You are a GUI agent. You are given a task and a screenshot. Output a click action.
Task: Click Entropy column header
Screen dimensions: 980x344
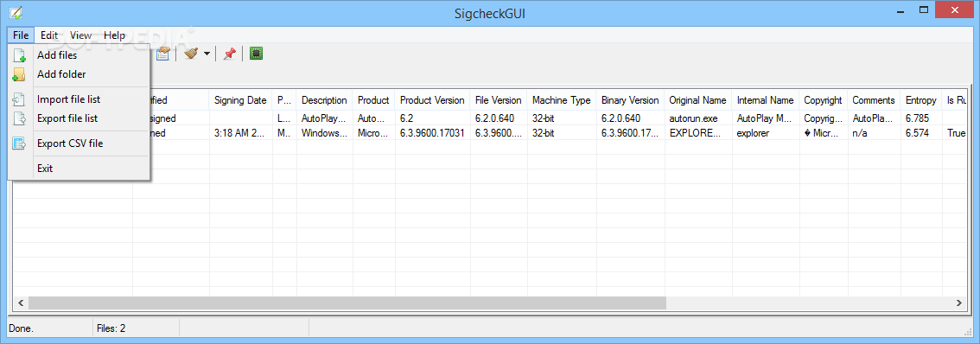coord(920,100)
